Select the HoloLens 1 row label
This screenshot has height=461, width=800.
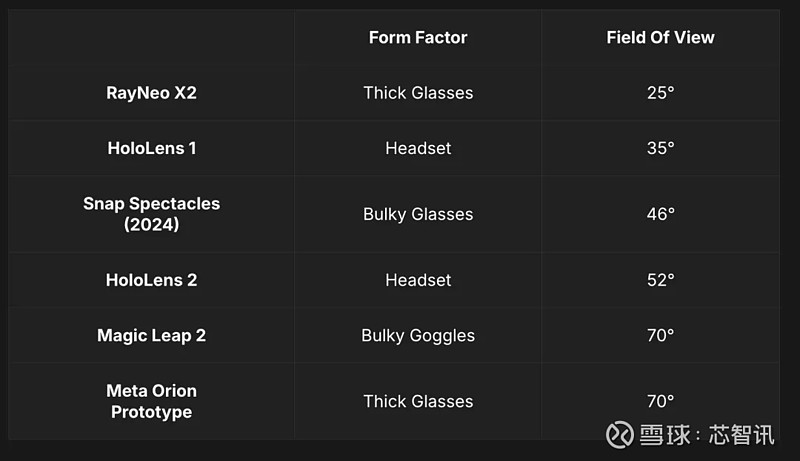[x=151, y=148]
